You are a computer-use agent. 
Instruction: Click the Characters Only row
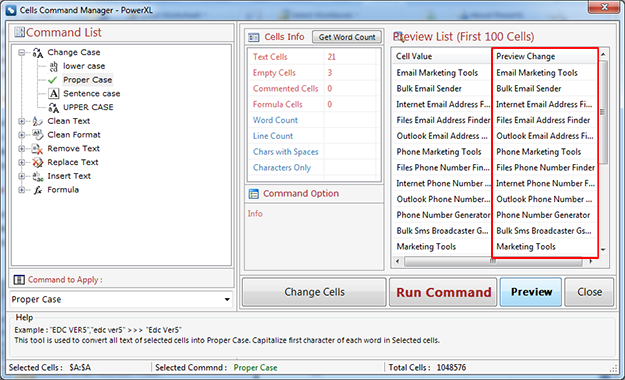tap(313, 168)
